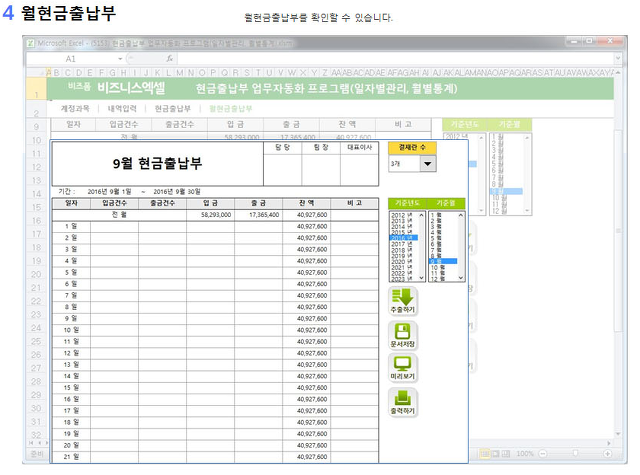Click the zoom out minus icon
Viewport: 640px width, 475px height.
[x=543, y=453]
